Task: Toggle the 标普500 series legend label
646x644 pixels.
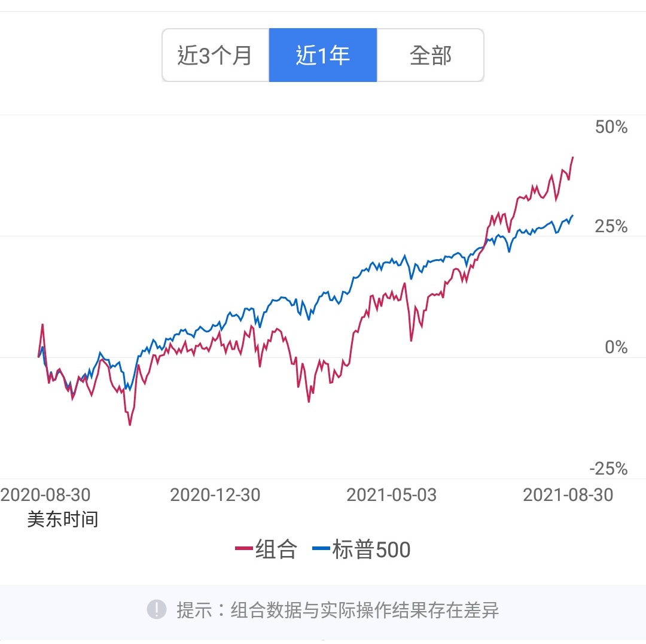Action: click(x=371, y=549)
